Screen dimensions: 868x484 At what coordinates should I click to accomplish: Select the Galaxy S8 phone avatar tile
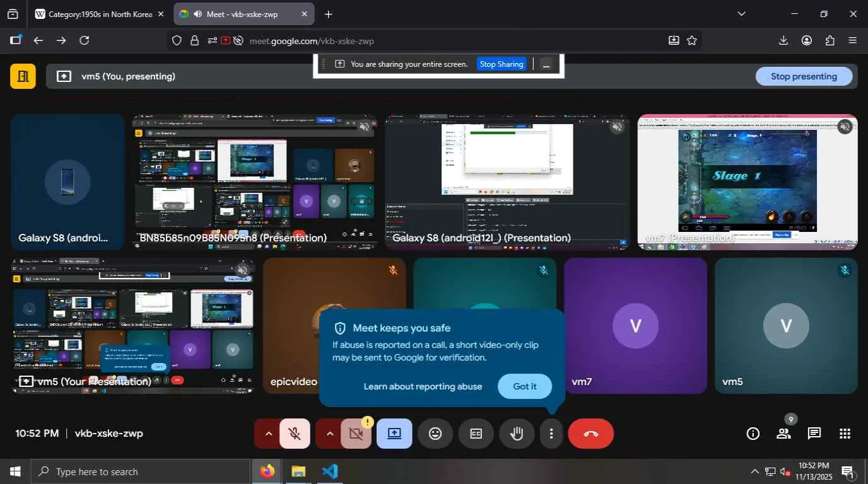(x=67, y=182)
